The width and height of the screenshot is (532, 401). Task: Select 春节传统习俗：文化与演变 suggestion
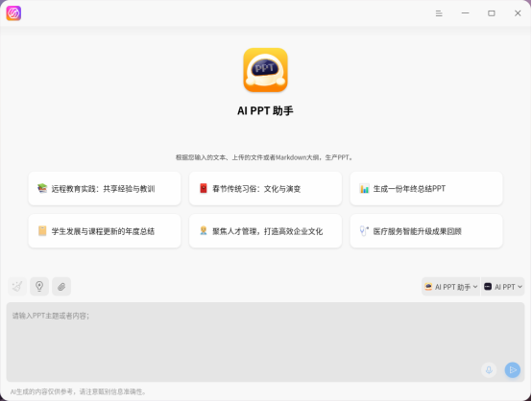tap(265, 188)
